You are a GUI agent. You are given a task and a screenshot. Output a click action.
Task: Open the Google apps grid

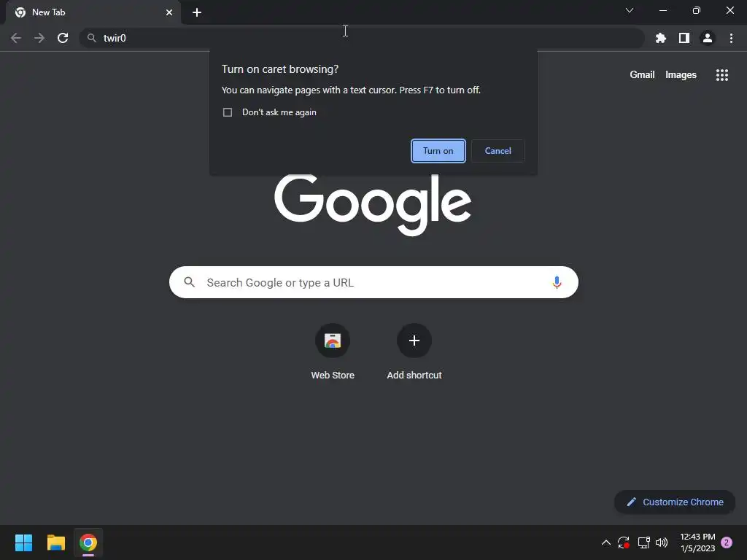click(x=721, y=75)
